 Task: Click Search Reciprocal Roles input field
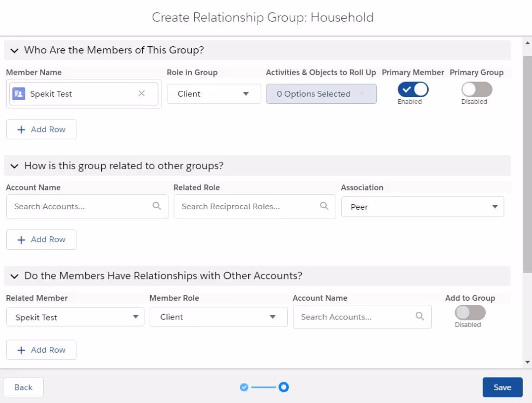[255, 206]
